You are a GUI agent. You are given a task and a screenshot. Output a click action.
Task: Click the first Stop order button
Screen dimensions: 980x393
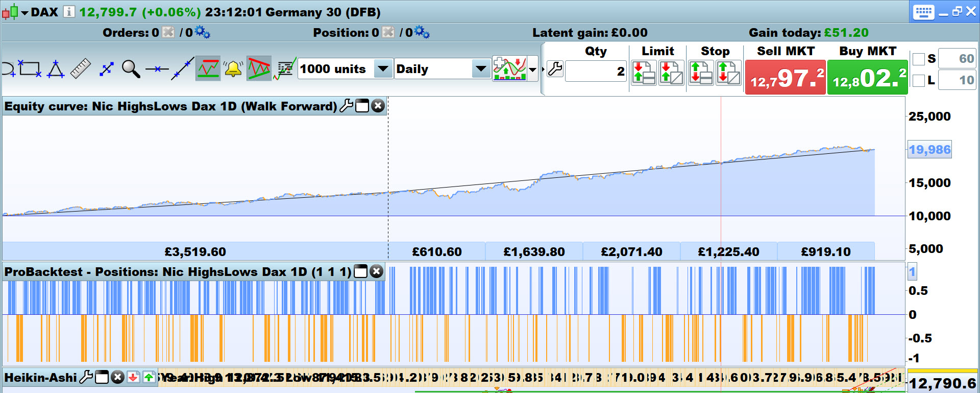point(701,73)
